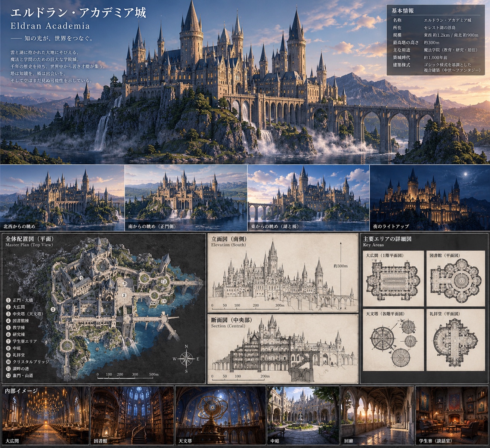Select the 東からの眺め（湖と橋） view image

coord(308,198)
